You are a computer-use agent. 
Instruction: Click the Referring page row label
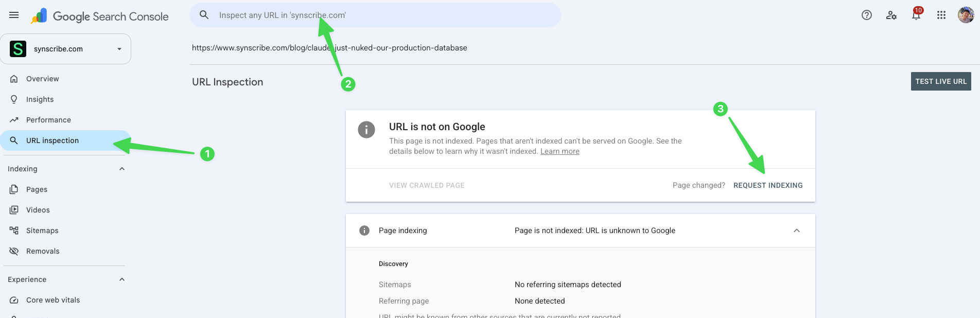tap(404, 301)
